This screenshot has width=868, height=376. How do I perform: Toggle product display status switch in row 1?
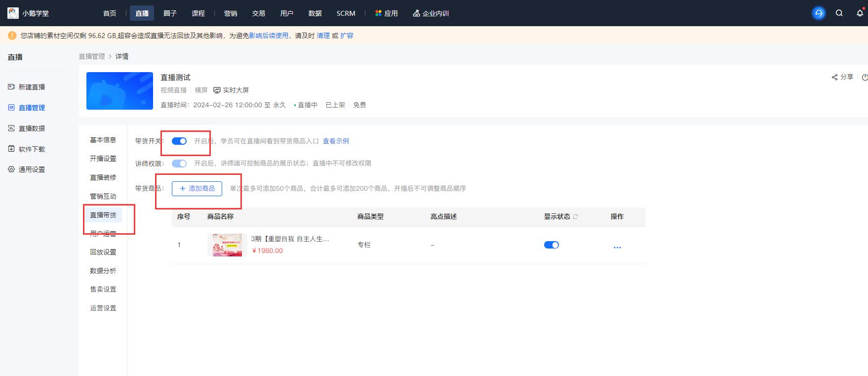551,245
